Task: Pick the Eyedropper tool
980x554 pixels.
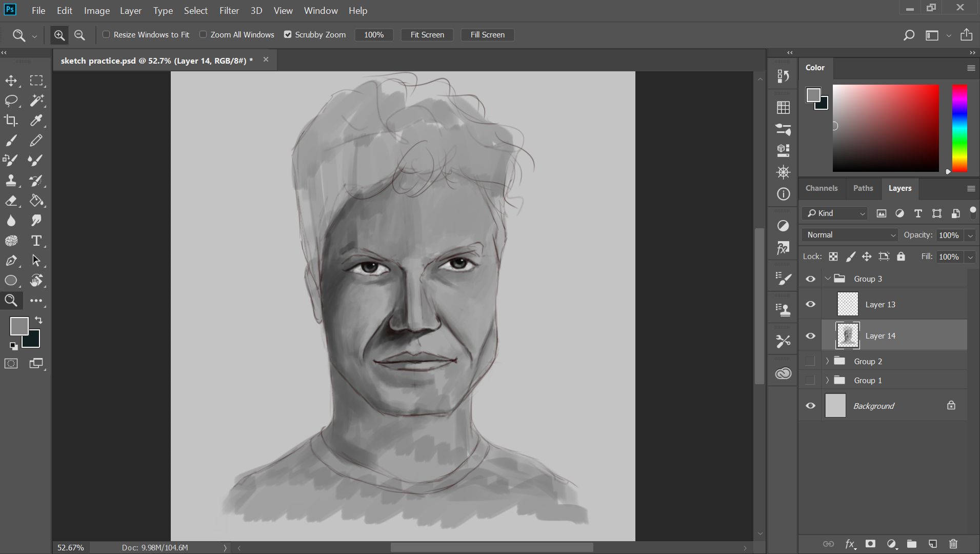Action: 36,121
